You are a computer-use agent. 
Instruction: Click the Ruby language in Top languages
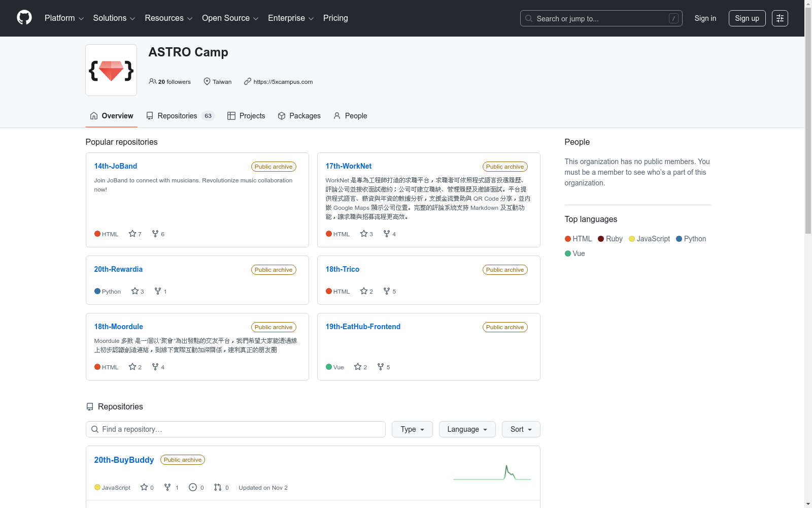(x=610, y=239)
